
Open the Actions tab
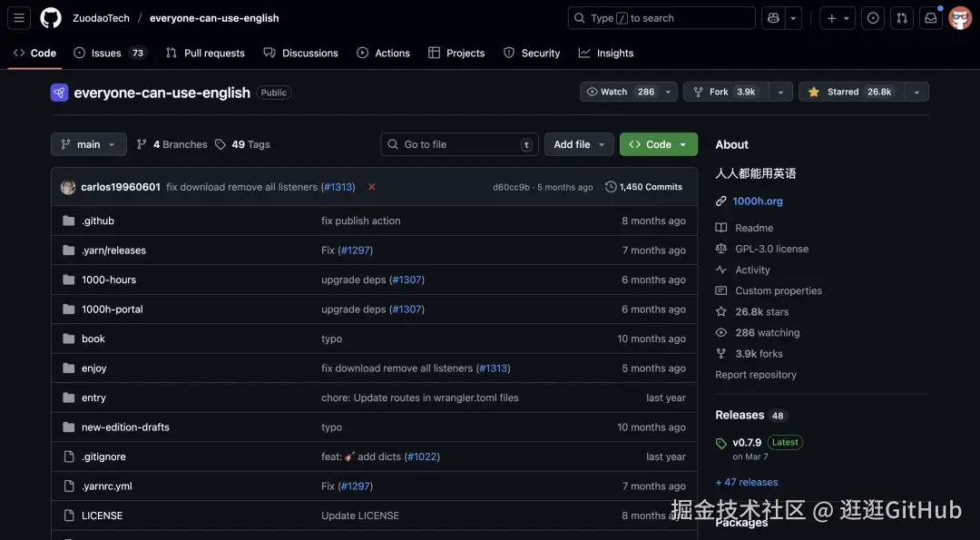click(383, 54)
